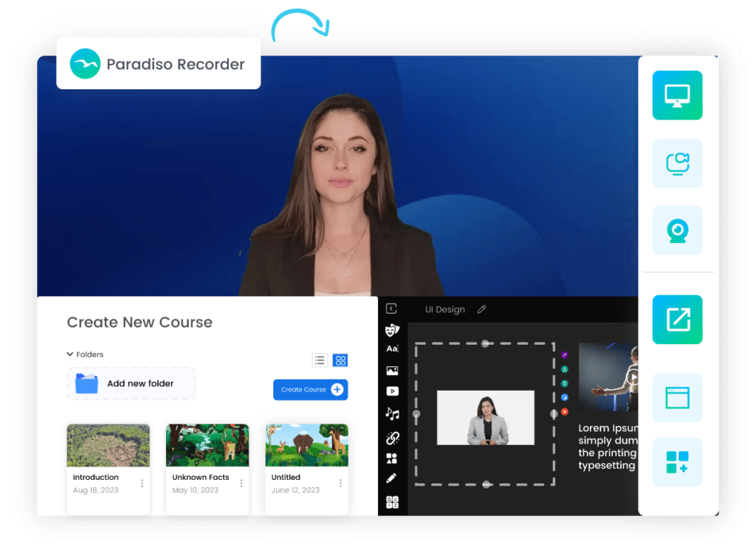Play the stage speaker video

633,377
